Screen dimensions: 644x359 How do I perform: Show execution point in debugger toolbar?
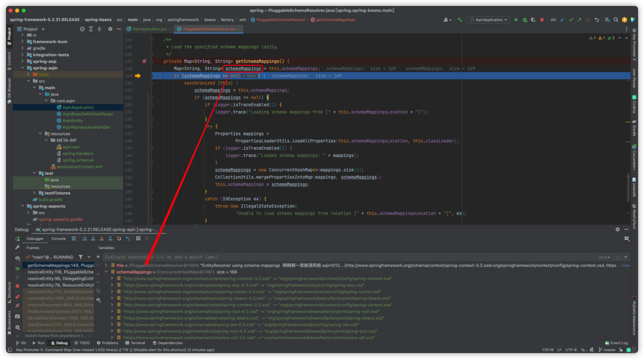coord(74,239)
